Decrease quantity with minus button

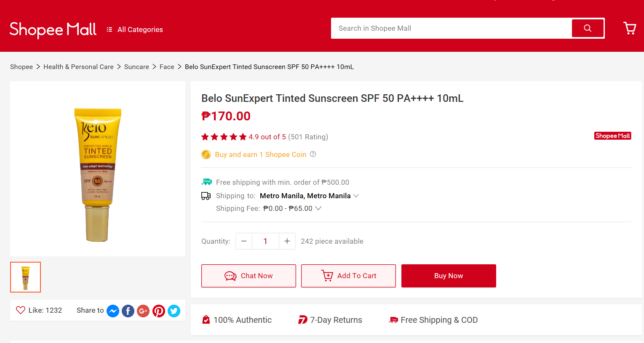(244, 241)
